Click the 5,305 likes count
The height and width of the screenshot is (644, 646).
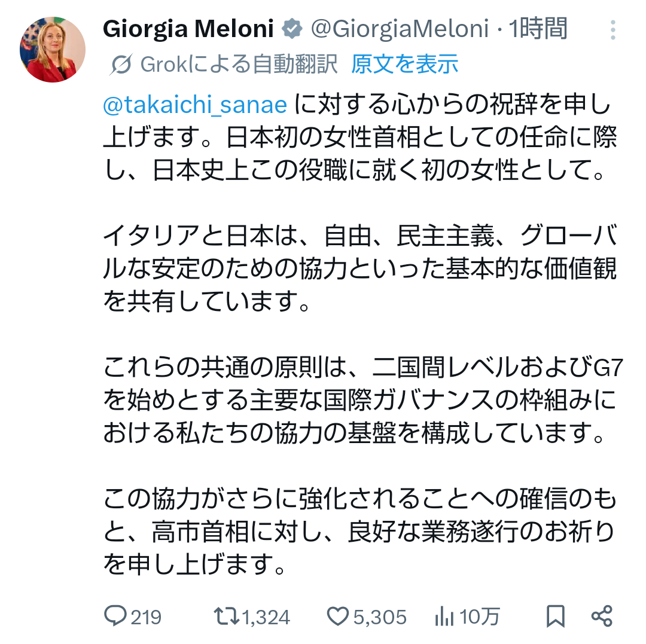(x=380, y=616)
